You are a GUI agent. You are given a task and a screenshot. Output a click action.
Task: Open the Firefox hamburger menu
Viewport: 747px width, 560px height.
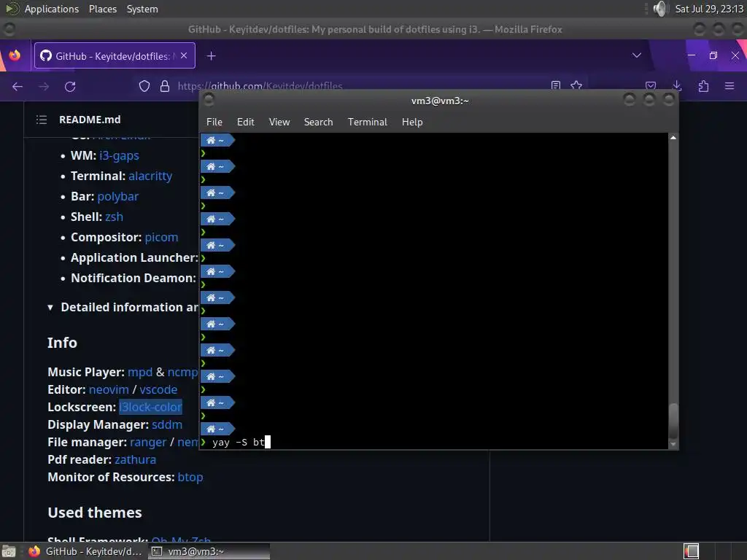(729, 86)
